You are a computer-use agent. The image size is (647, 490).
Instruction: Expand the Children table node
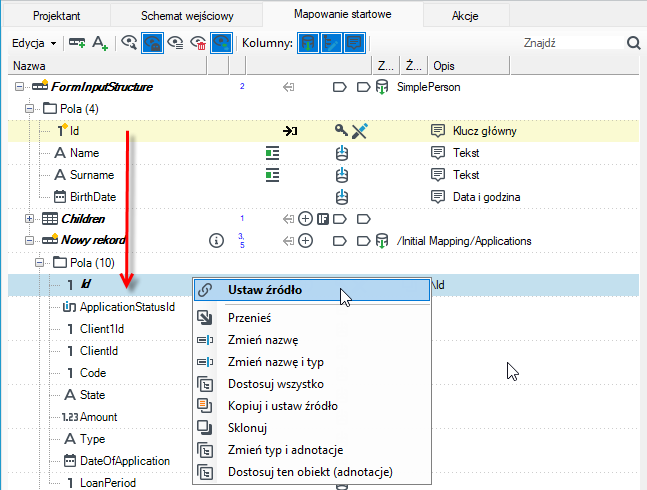tap(29, 219)
